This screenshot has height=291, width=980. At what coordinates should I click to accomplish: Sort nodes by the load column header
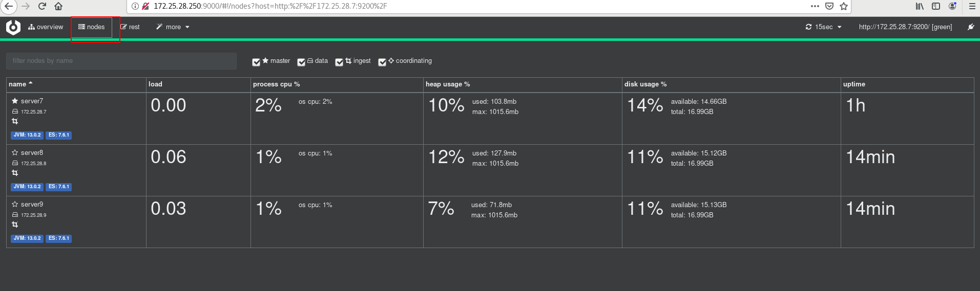point(155,84)
